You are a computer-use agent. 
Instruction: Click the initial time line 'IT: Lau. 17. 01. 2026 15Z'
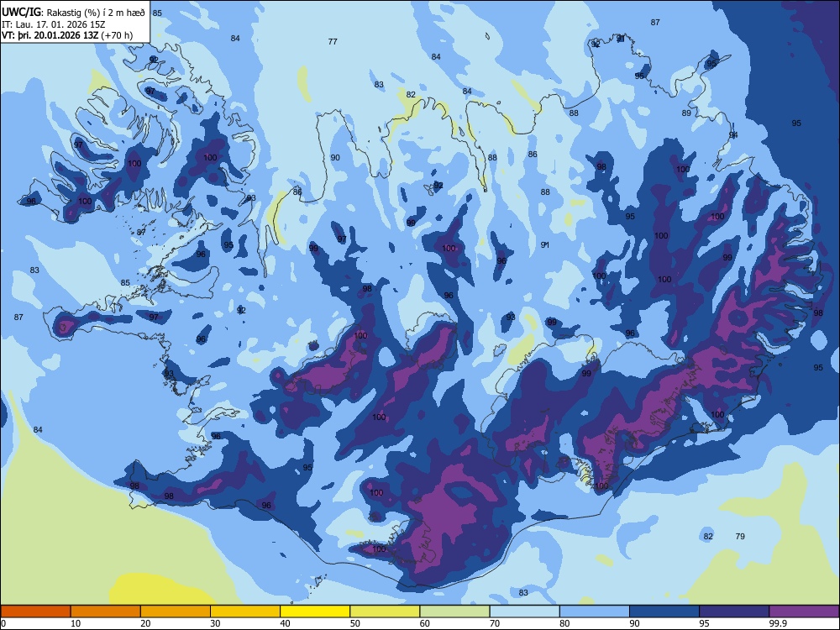point(54,24)
